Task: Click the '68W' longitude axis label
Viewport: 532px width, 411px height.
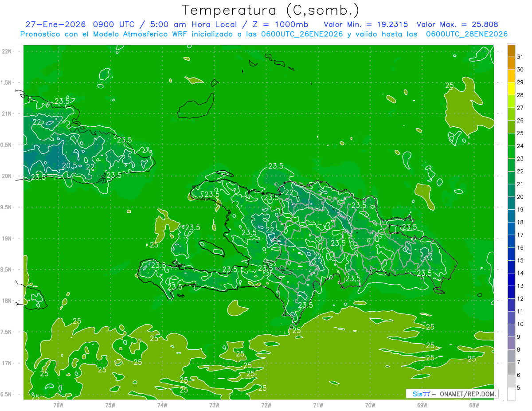Action: tap(474, 405)
